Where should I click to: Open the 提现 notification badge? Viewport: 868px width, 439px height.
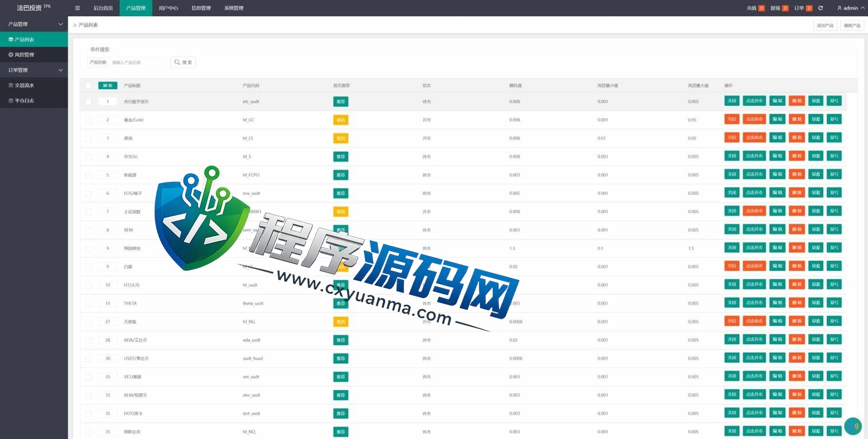coord(785,8)
